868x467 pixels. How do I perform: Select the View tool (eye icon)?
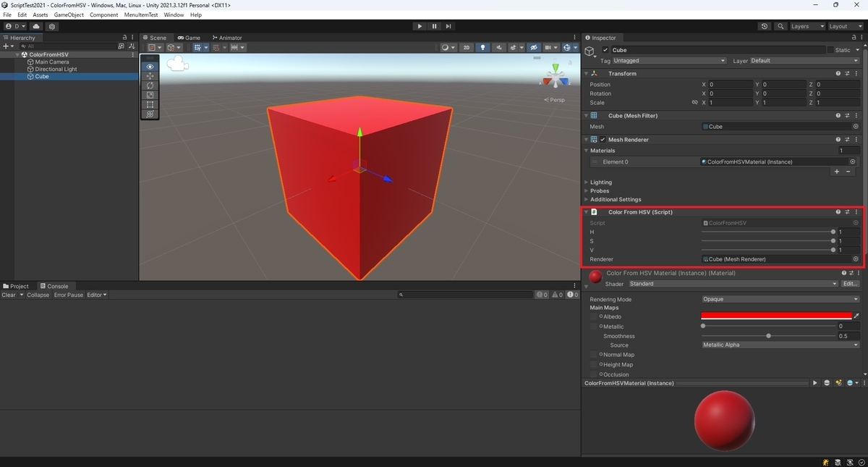[x=150, y=67]
